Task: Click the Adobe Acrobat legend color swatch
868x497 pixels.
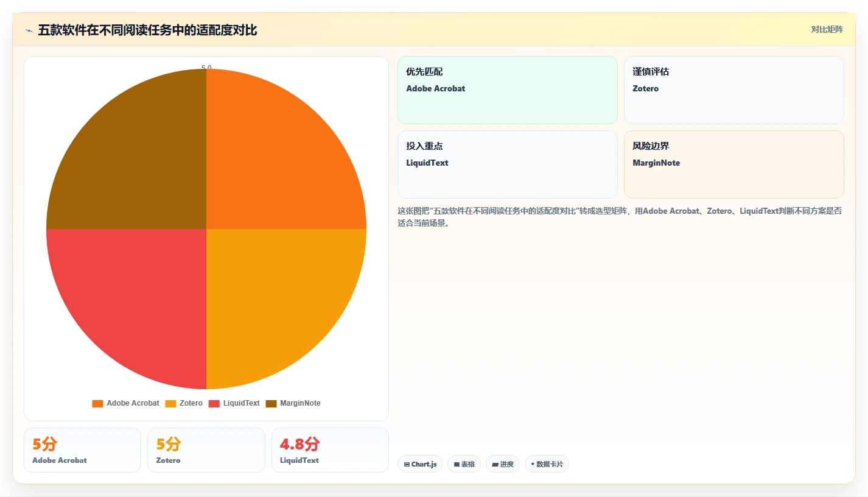Action: click(x=97, y=404)
